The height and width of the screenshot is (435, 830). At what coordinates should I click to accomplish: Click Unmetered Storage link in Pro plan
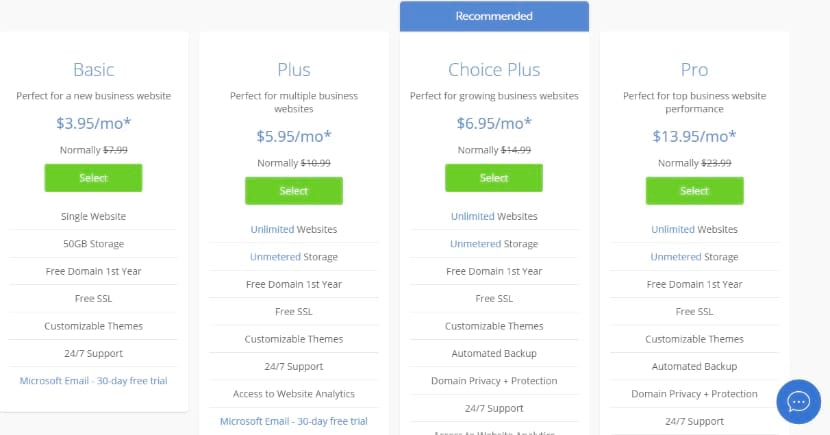[675, 257]
